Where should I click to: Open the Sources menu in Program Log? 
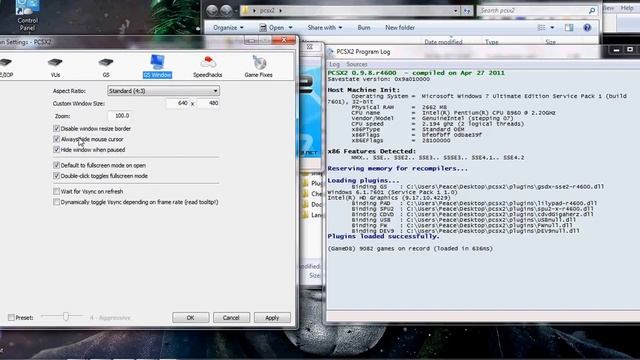coord(357,64)
